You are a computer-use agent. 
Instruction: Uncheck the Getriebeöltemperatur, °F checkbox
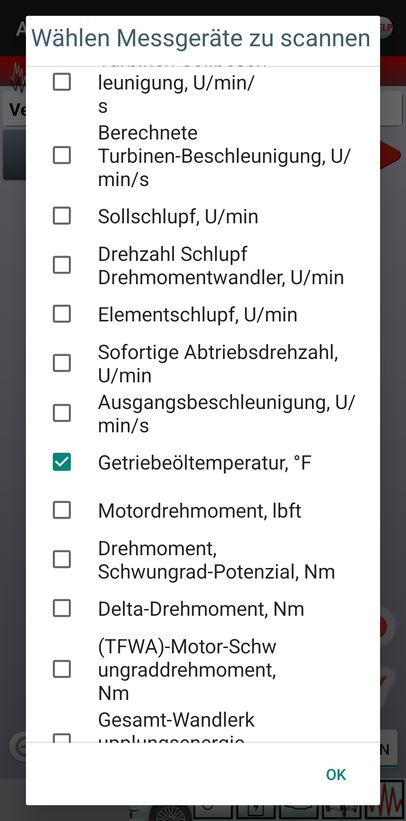(x=62, y=462)
